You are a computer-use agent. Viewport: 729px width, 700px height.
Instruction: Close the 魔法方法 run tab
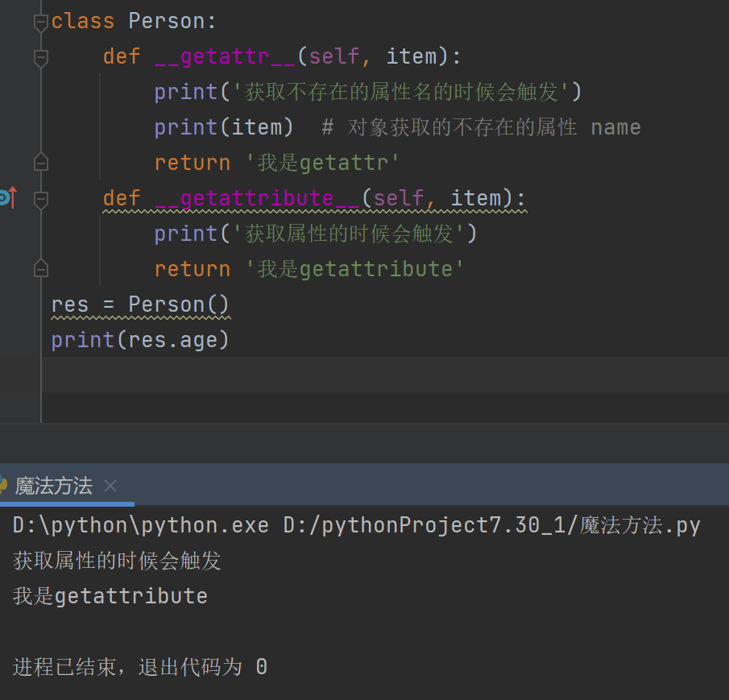pyautogui.click(x=110, y=487)
